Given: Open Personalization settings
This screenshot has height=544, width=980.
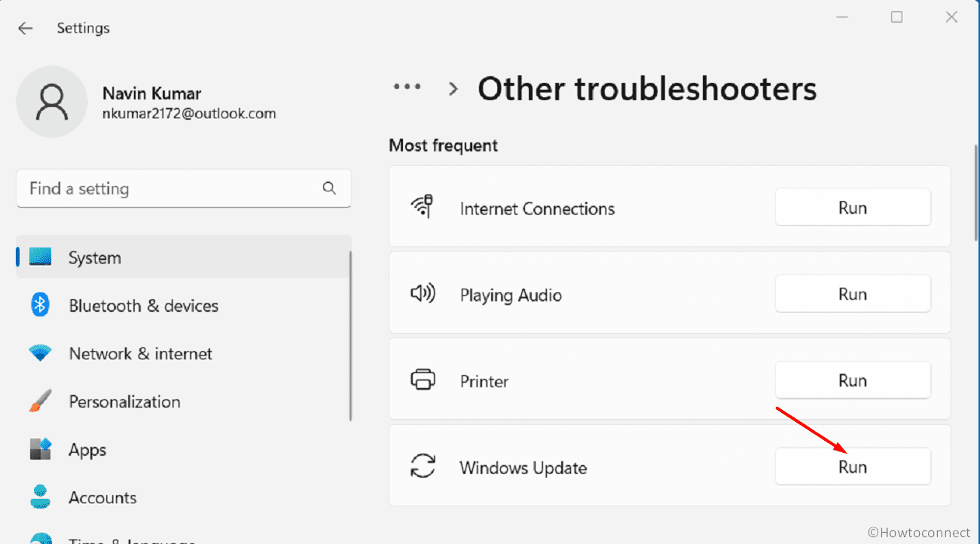Looking at the screenshot, I should click(x=183, y=401).
